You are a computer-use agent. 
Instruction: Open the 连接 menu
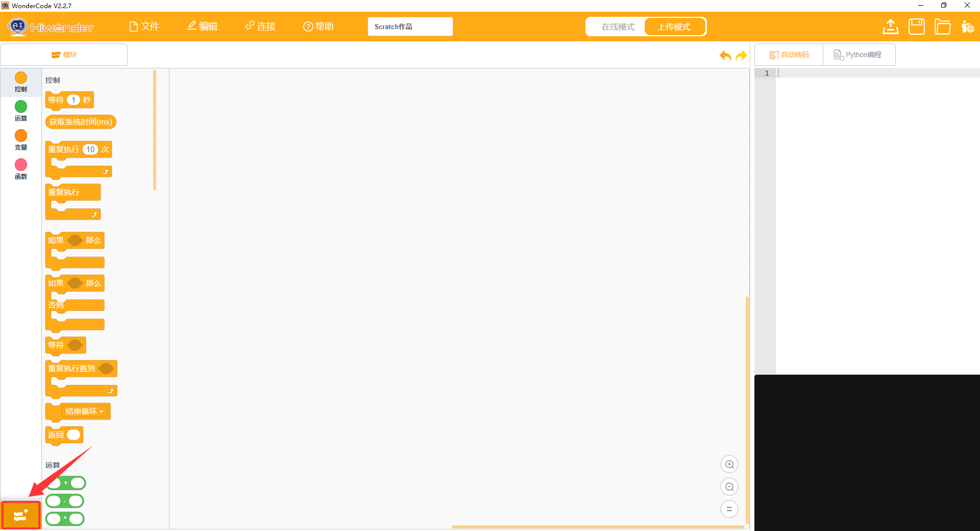tap(260, 27)
